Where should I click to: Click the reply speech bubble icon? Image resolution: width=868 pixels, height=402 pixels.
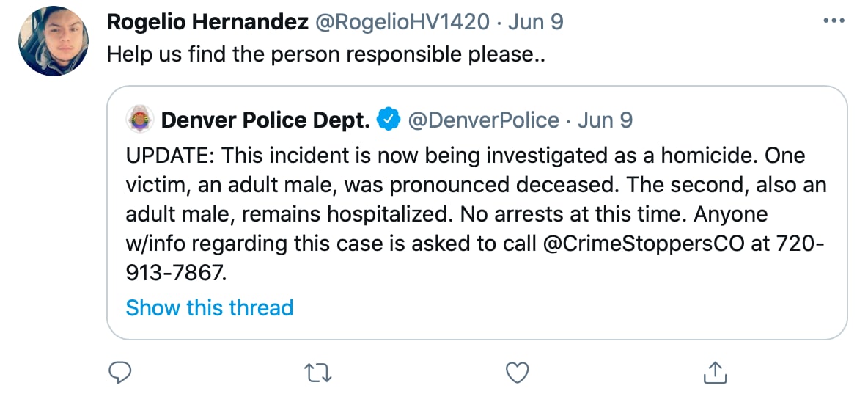pos(119,373)
